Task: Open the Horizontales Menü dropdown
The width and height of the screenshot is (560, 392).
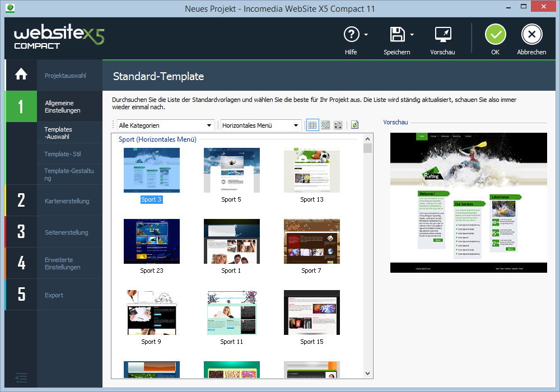Action: 261,125
